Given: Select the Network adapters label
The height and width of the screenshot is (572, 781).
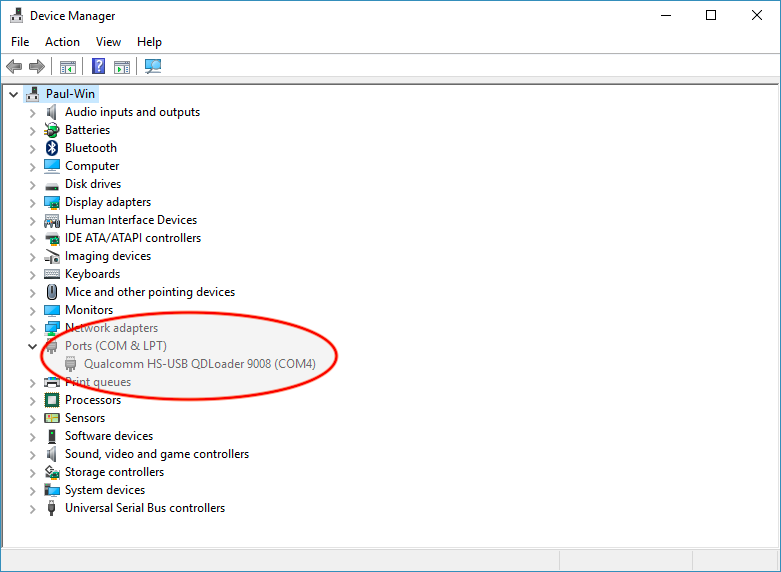Looking at the screenshot, I should [112, 328].
